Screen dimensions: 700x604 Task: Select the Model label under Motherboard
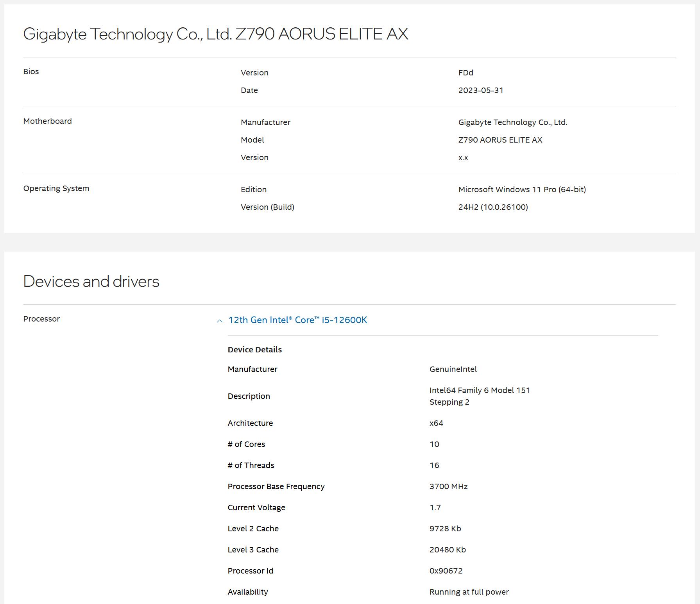point(252,140)
